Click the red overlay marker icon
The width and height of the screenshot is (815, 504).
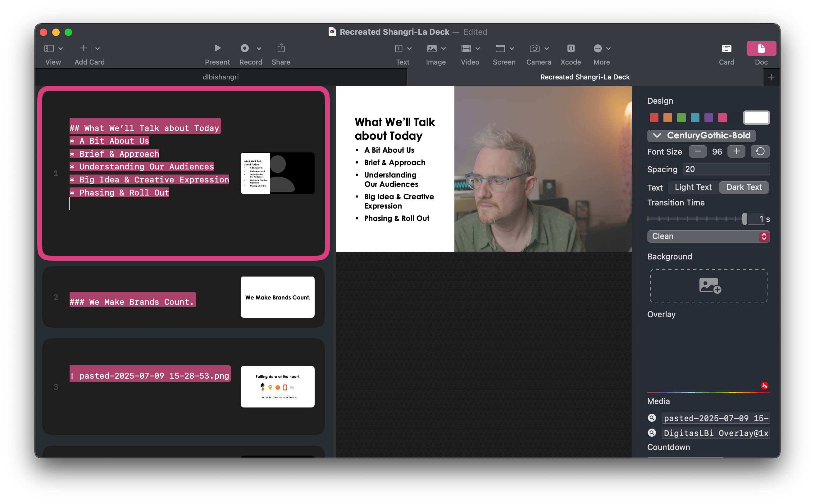click(x=764, y=386)
